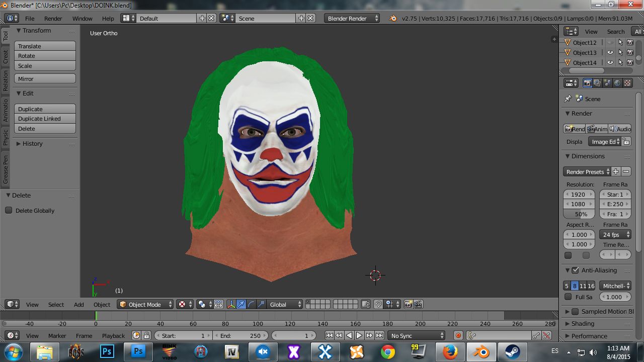Screen dimensions: 644x362
Task: Open the Global transform orientation dropdown
Action: click(x=285, y=304)
